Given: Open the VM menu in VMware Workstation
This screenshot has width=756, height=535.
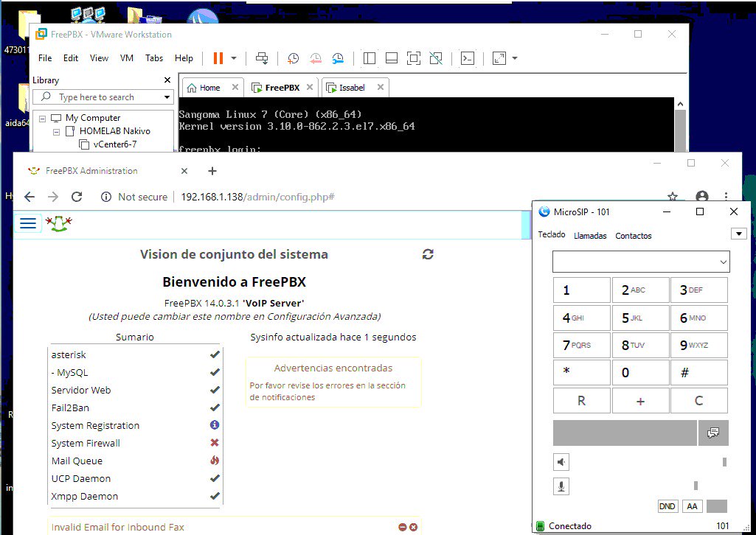Looking at the screenshot, I should pyautogui.click(x=127, y=58).
